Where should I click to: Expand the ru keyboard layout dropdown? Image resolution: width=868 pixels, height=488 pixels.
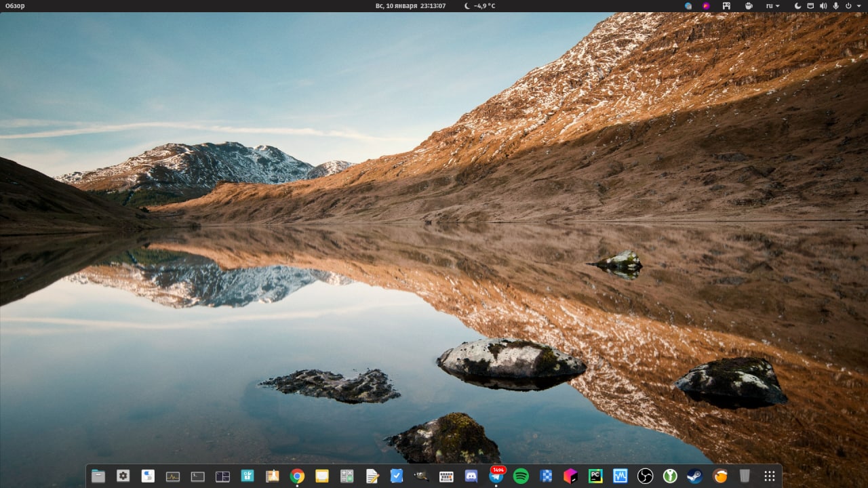pyautogui.click(x=772, y=5)
